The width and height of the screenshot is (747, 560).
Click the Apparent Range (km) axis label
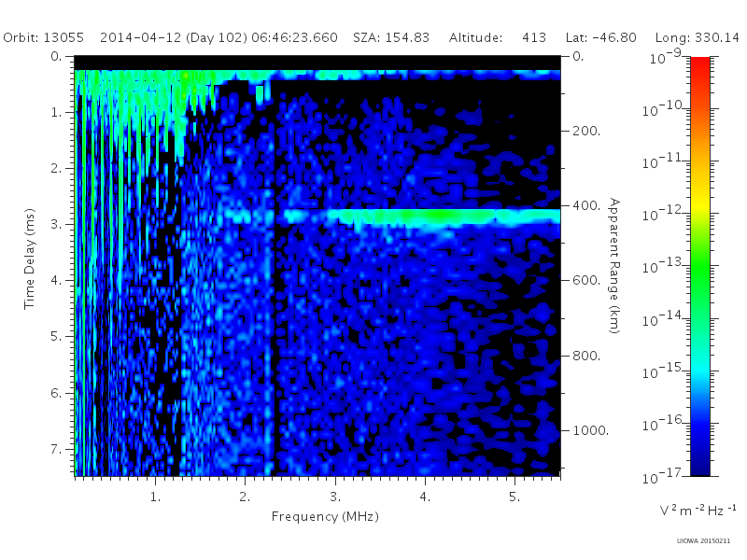point(614,266)
